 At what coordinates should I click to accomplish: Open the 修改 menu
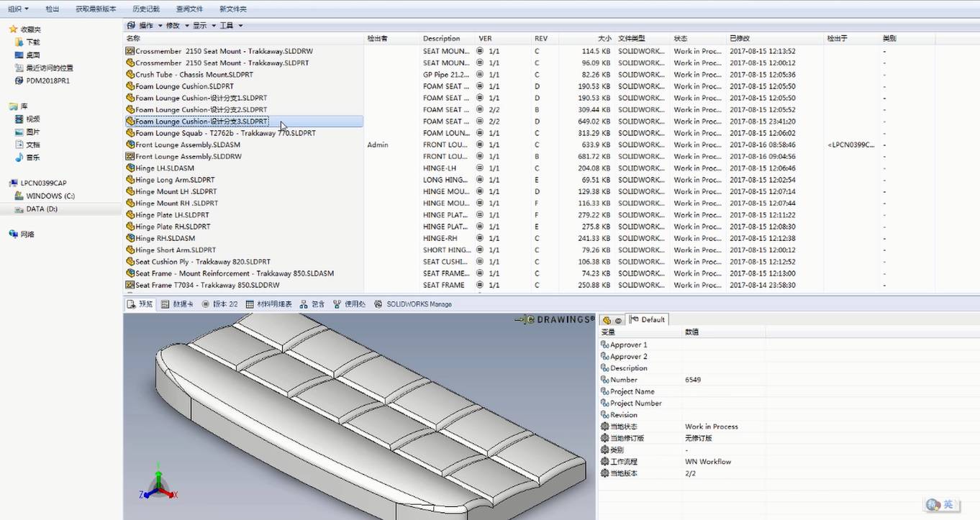point(176,25)
